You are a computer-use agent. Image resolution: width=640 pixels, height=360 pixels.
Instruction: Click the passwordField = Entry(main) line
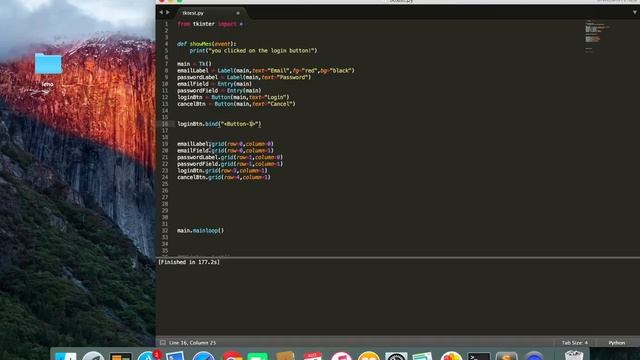[x=219, y=91]
